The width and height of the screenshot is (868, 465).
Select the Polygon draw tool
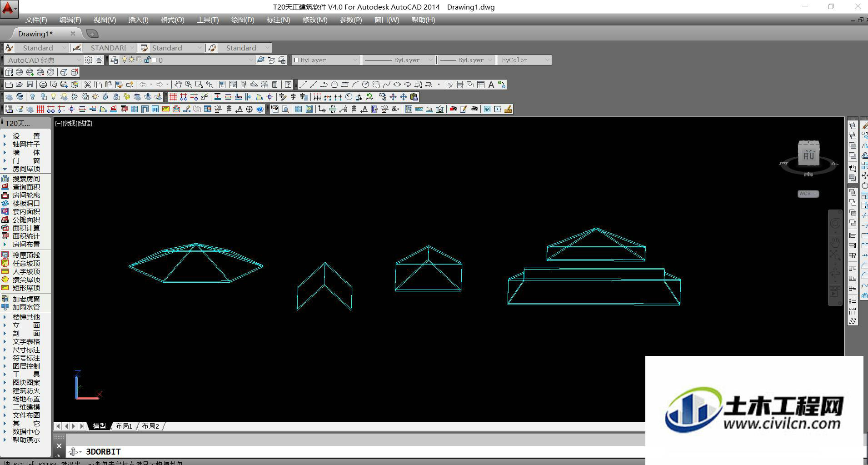tap(334, 85)
